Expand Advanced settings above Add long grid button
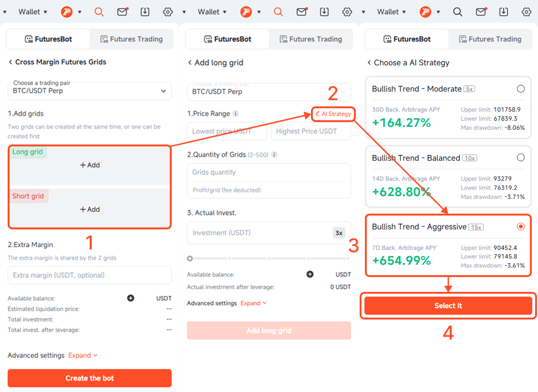The height and width of the screenshot is (392, 538). pos(254,303)
